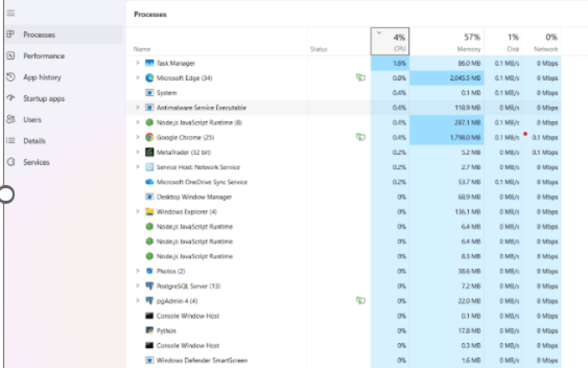Sort by the CPU column header
The image size is (588, 368).
click(x=390, y=41)
